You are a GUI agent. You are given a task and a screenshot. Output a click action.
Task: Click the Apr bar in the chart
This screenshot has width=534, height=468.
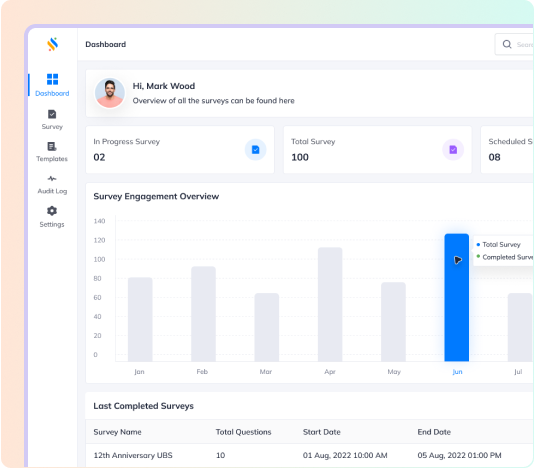(330, 304)
